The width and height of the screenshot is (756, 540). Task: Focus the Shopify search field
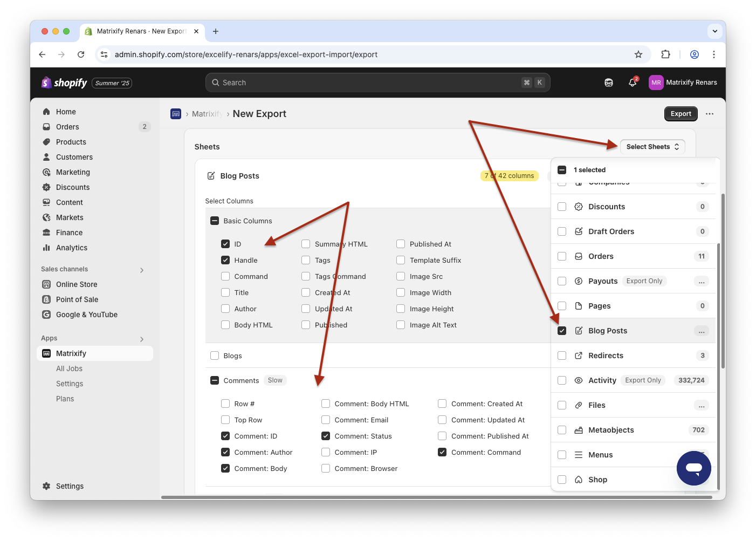(377, 83)
